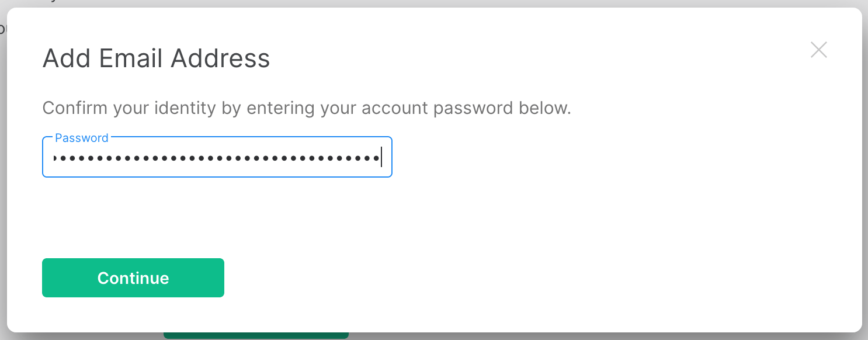Click the blue Password floating label
868x340 pixels.
coord(82,138)
